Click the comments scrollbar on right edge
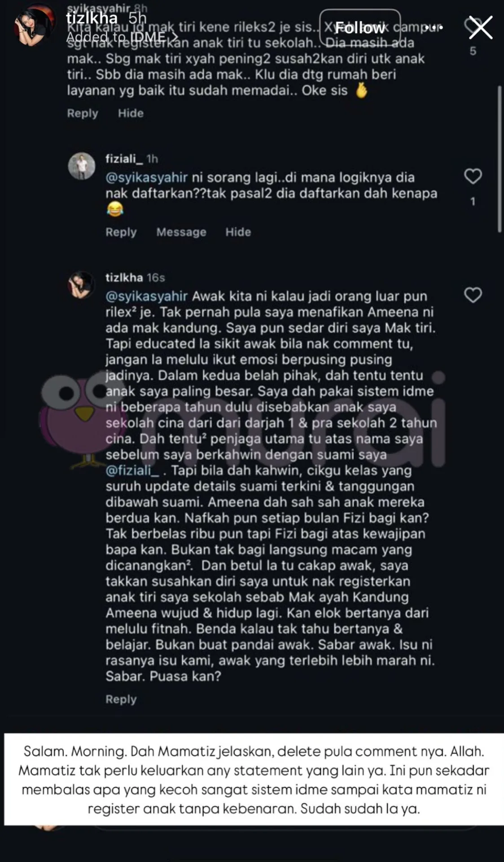504x862 pixels. [500, 159]
